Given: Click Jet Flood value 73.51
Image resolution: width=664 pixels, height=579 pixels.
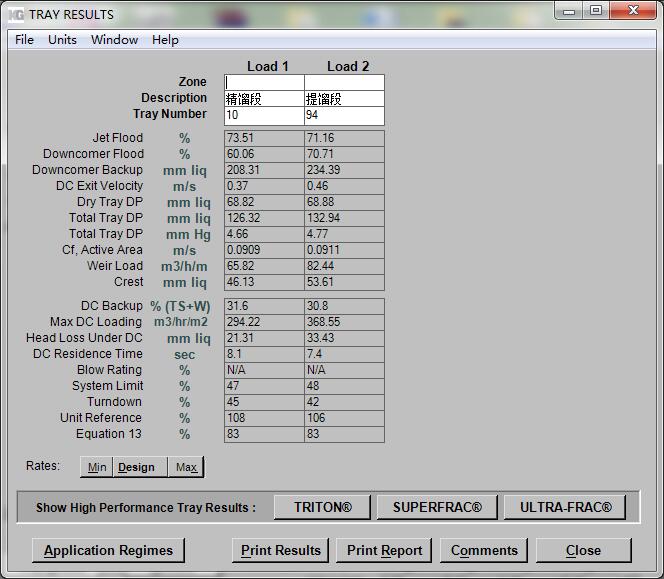Looking at the screenshot, I should pyautogui.click(x=264, y=138).
